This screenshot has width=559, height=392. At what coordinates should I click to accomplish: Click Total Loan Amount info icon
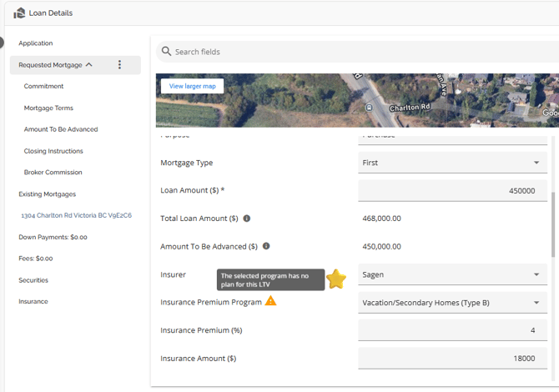point(247,219)
